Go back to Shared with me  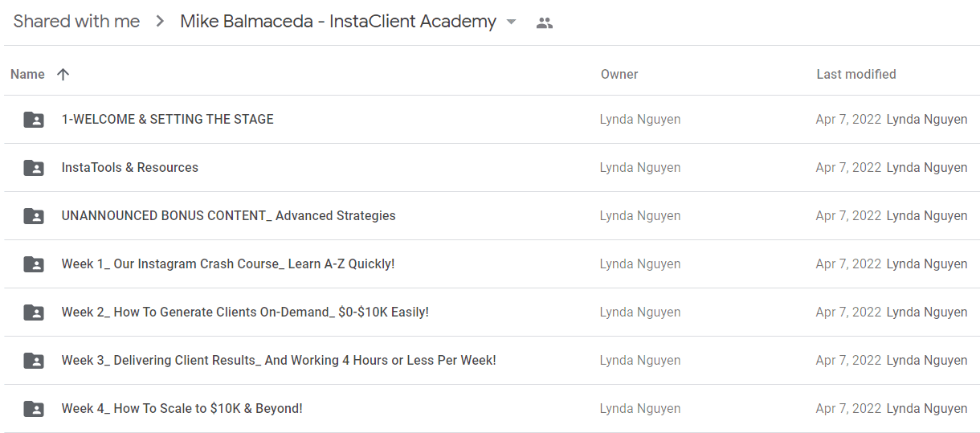click(77, 22)
